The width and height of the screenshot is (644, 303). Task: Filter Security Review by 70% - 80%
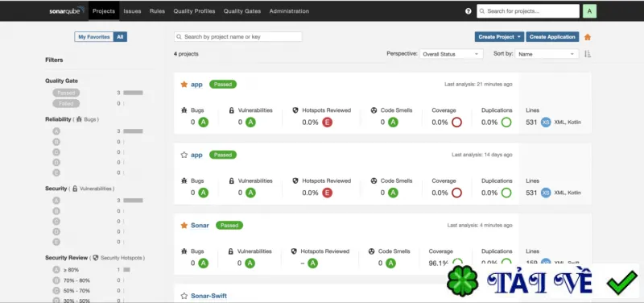click(x=72, y=280)
